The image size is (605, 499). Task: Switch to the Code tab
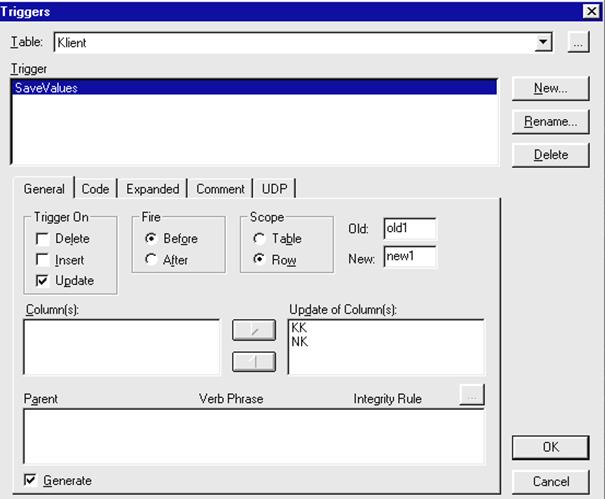click(95, 189)
